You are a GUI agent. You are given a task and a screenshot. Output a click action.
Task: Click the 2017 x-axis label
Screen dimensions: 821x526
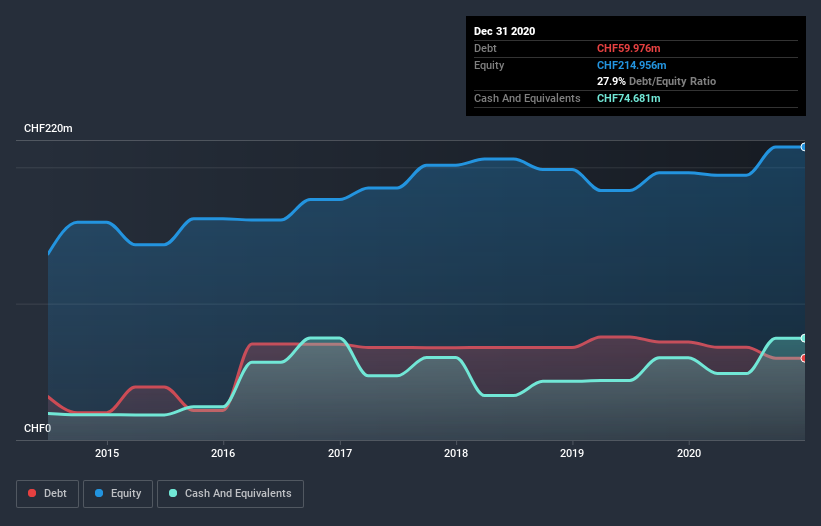click(340, 453)
